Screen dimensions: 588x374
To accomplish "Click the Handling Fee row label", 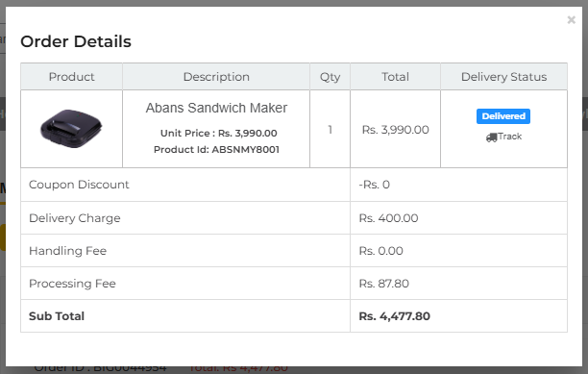I will point(67,251).
